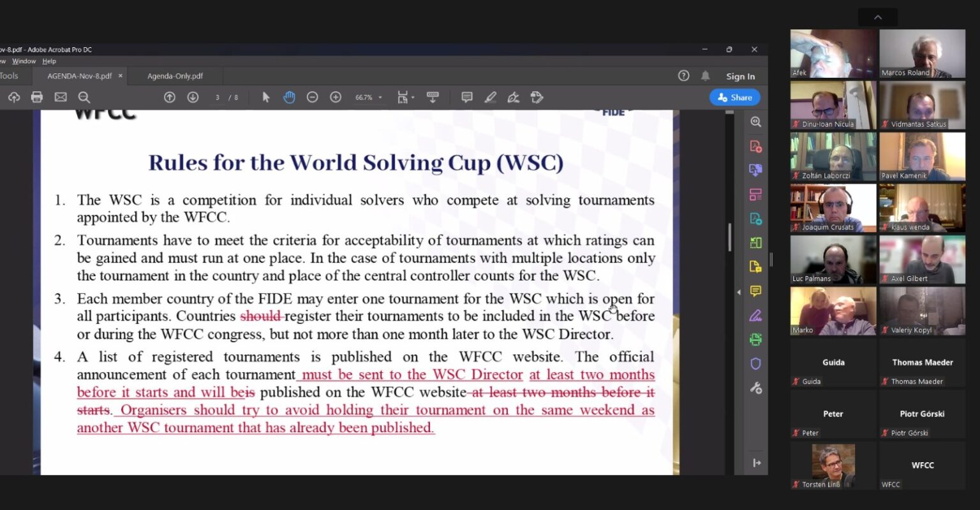Activate the Hand tool in the toolbar
The height and width of the screenshot is (510, 980).
[289, 97]
